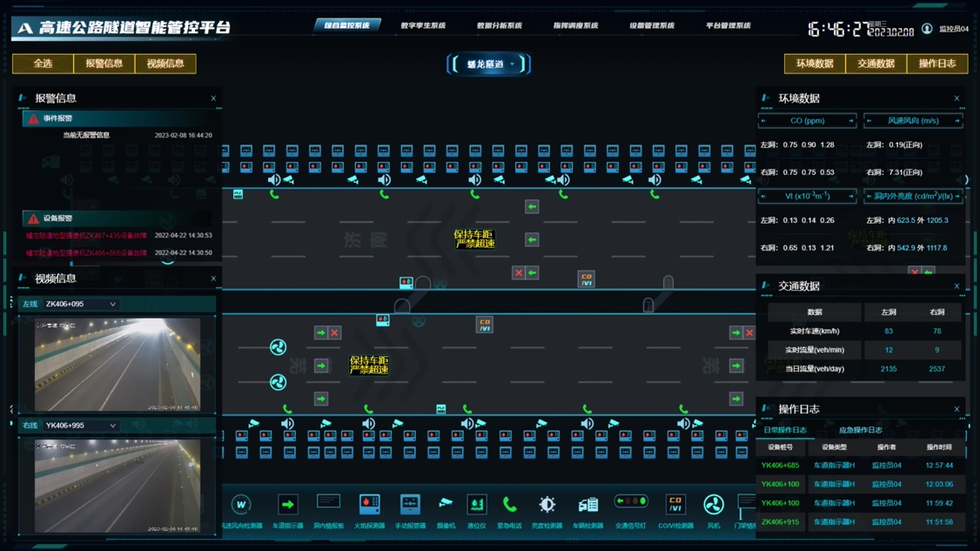Select the 风机 fan icon in bottom legend
This screenshot has height=551, width=980.
[x=713, y=505]
